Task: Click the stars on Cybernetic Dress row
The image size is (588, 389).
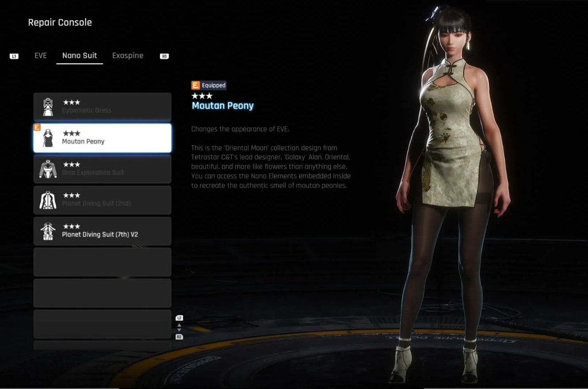Action: tap(72, 102)
